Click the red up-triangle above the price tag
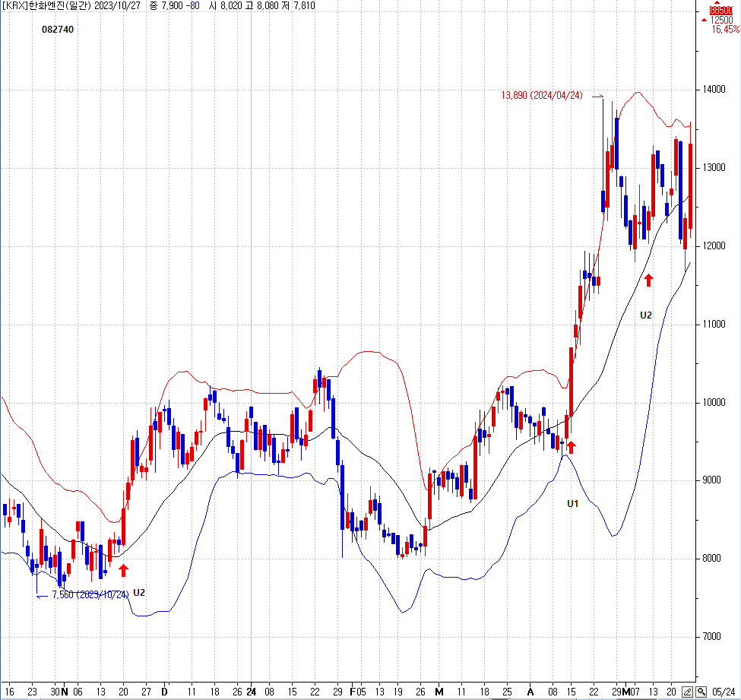741x700 pixels. (718, 3)
